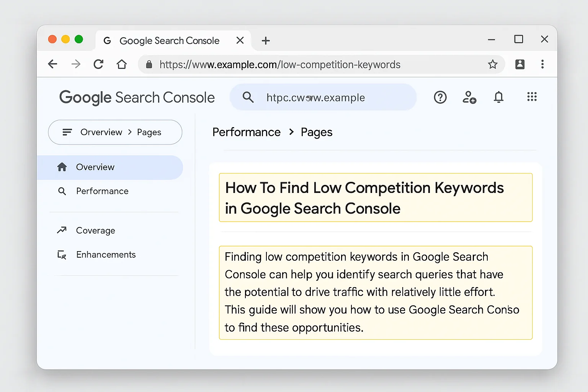588x392 pixels.
Task: Open the Help question mark icon
Action: 440,97
